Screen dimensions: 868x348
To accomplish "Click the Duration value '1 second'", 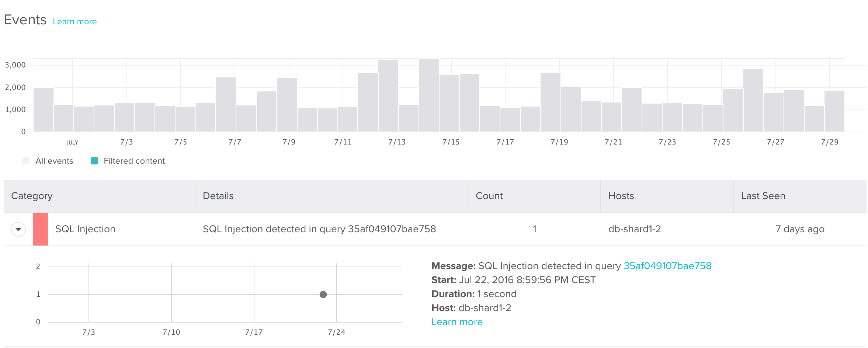I will pos(497,294).
